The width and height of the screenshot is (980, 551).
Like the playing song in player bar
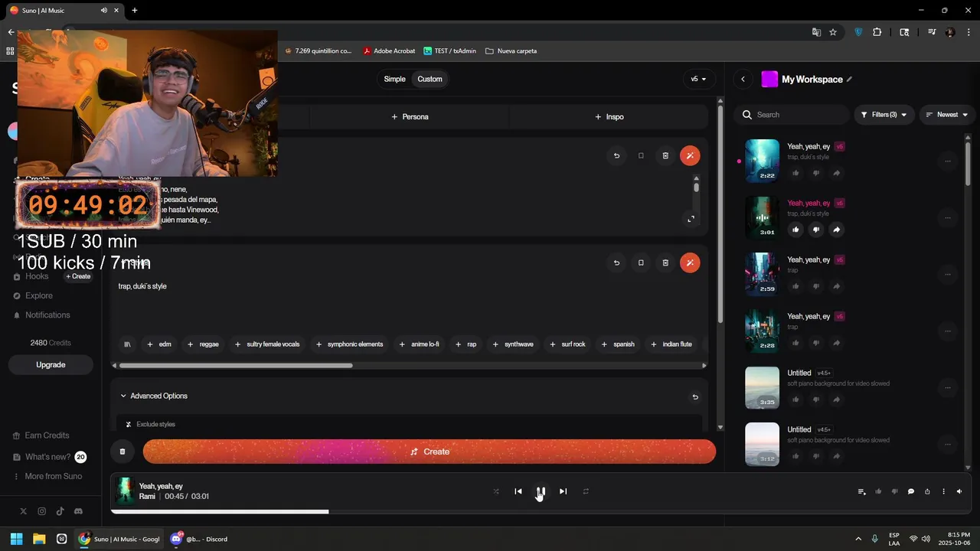coord(878,491)
